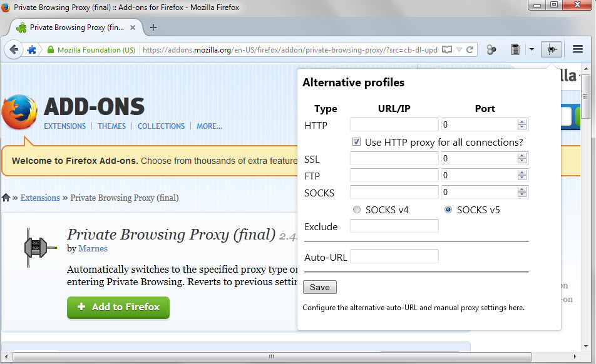Focus the Auto-URL input field
This screenshot has height=364, width=596.
pos(394,256)
